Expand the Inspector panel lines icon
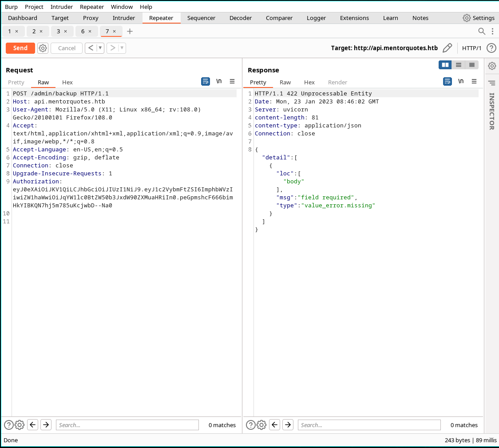499x448 pixels. [x=492, y=83]
